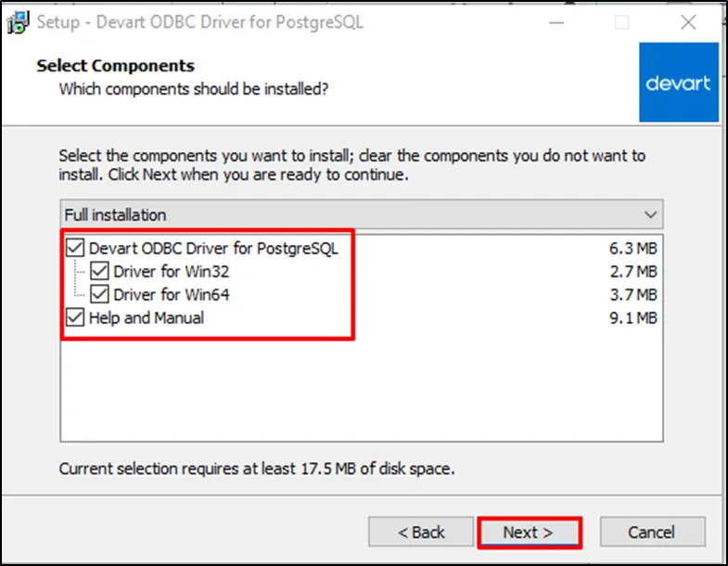Toggle the Devart ODBC Driver for PostgreSQL checkbox
728x566 pixels.
tap(75, 249)
